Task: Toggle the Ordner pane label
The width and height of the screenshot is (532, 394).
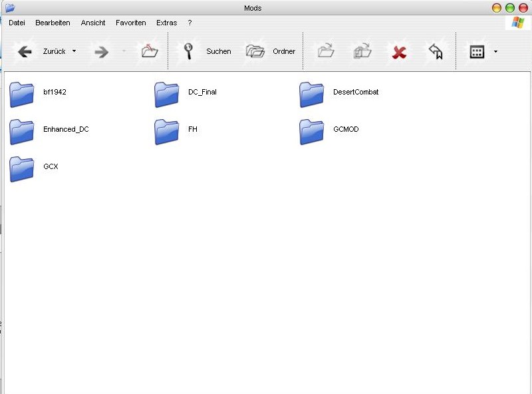Action: (284, 51)
